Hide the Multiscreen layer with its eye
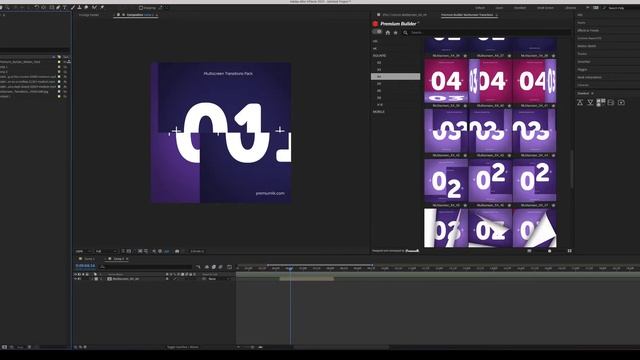Image resolution: width=640 pixels, height=360 pixels. point(76,279)
